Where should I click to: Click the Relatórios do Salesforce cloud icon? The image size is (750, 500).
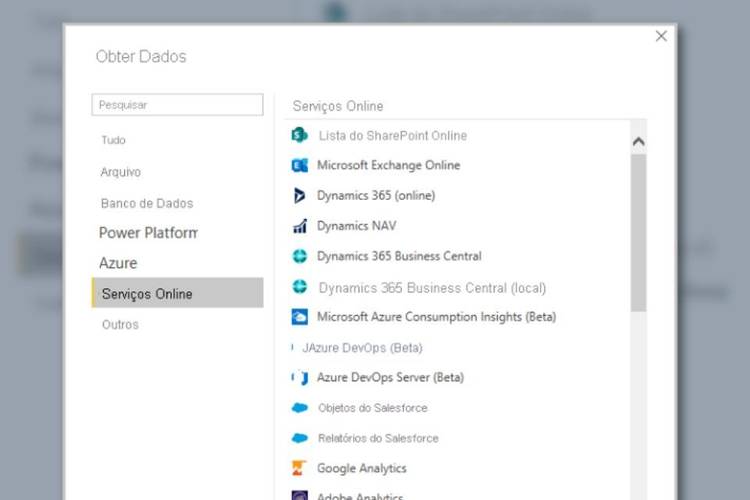(x=299, y=438)
